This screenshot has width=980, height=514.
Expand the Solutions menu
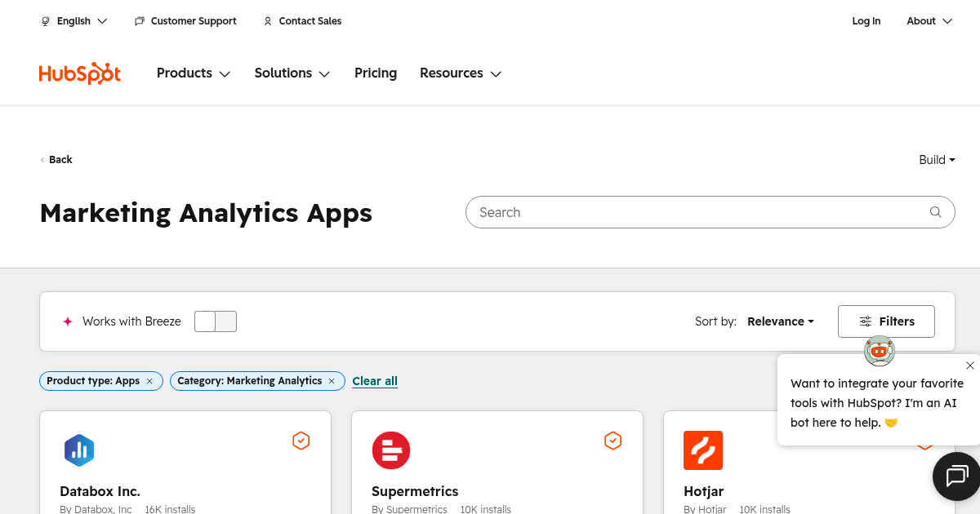click(x=292, y=73)
